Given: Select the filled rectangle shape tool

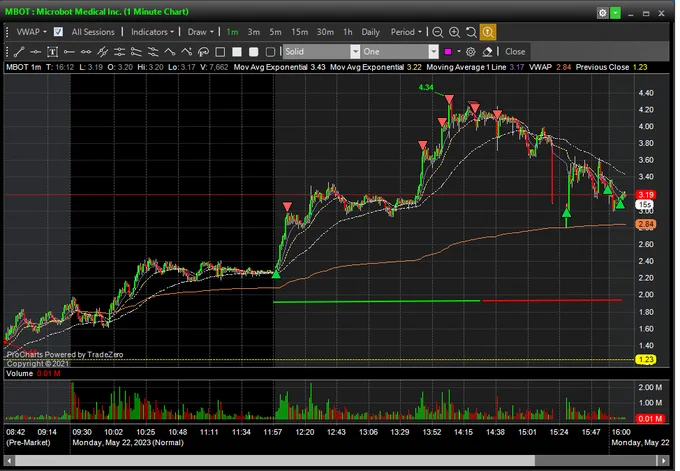Looking at the screenshot, I should click(x=237, y=52).
